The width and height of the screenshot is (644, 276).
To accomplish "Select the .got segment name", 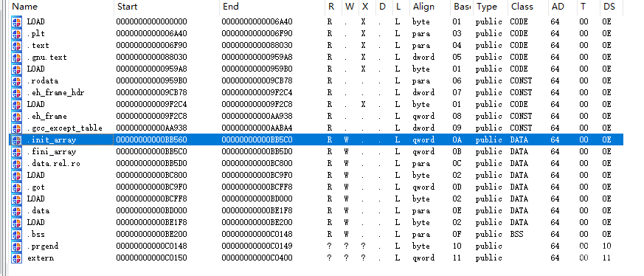I will [x=35, y=187].
